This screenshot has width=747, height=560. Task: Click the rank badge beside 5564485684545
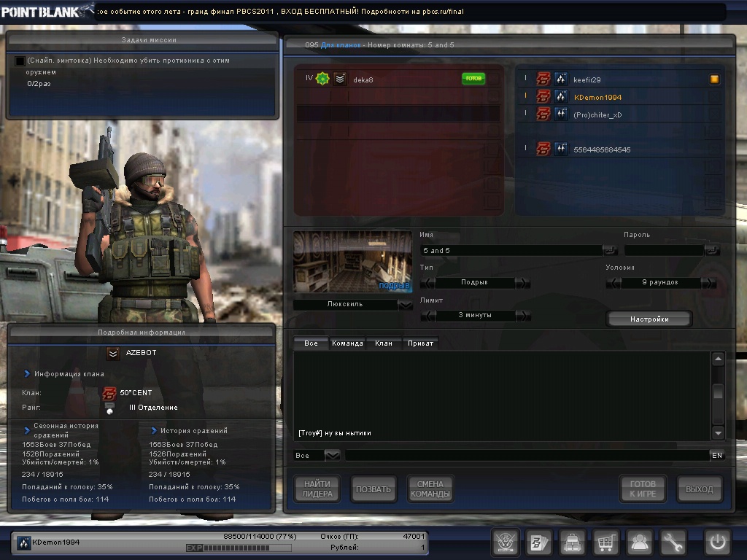click(x=561, y=149)
